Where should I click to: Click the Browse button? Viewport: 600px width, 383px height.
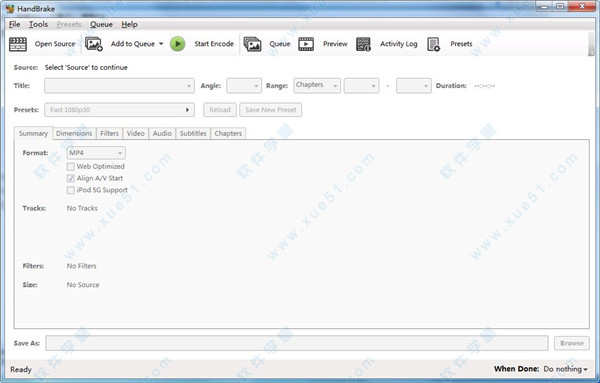572,343
